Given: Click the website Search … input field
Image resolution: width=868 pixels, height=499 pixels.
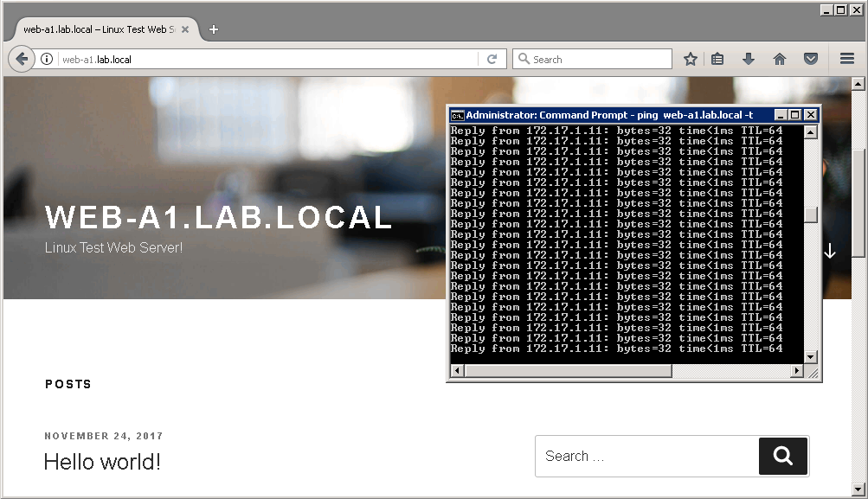Looking at the screenshot, I should click(646, 456).
